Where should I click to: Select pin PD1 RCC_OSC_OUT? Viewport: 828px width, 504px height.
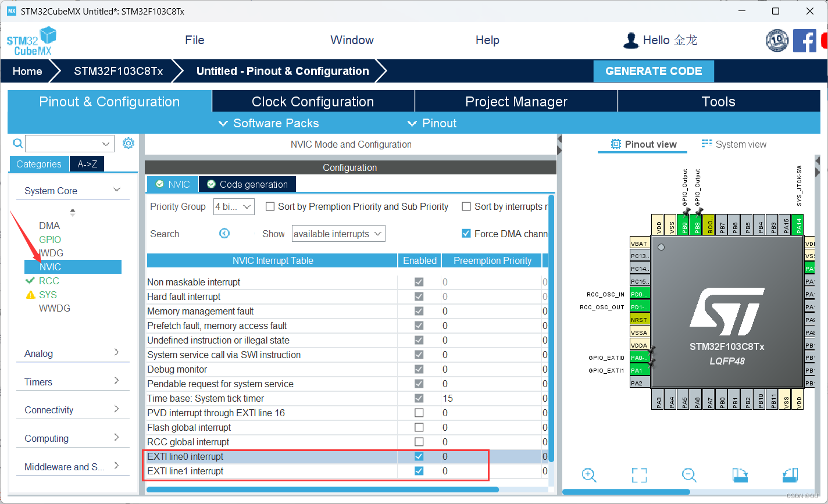point(640,307)
